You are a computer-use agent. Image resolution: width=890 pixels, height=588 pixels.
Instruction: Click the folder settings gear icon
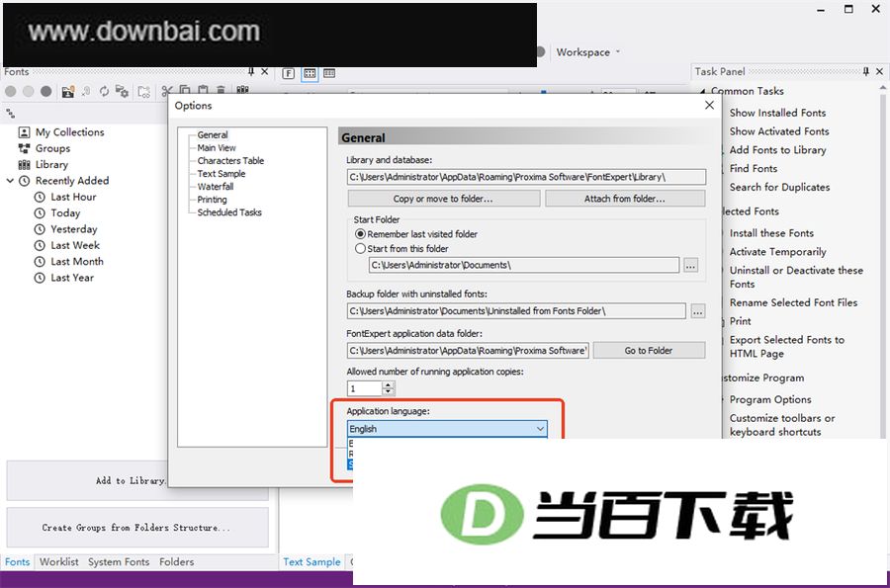click(122, 91)
